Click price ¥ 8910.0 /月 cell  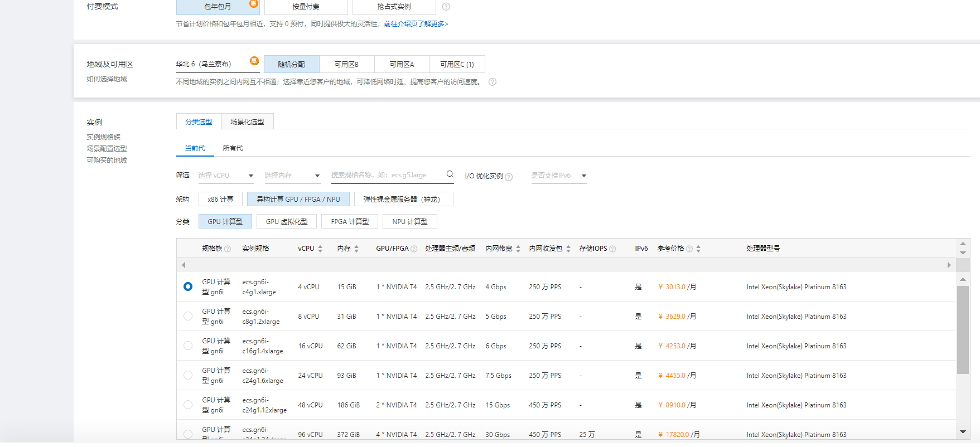677,405
